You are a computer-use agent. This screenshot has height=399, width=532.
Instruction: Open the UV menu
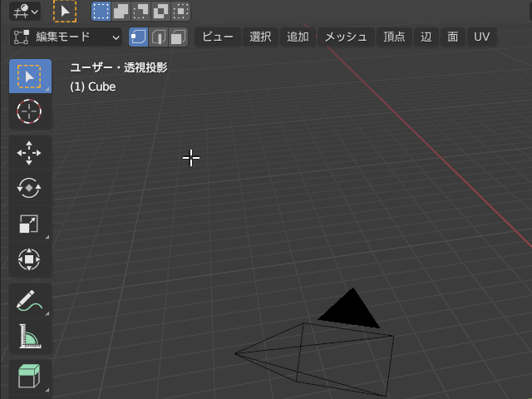(482, 37)
